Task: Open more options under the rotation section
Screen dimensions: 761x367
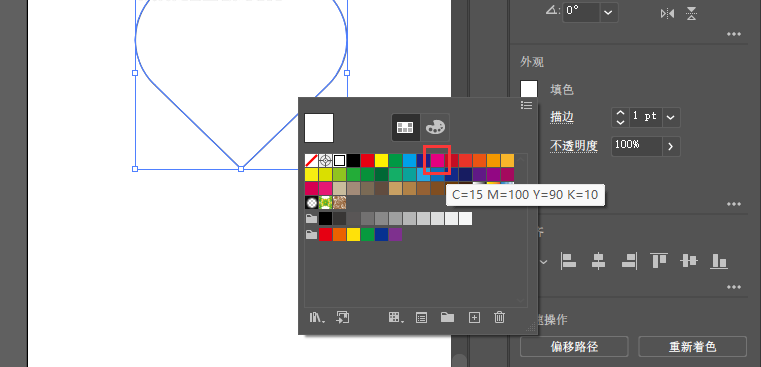Action: [x=734, y=34]
